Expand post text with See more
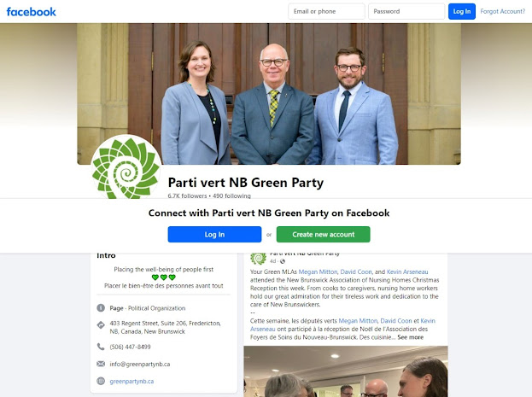Screen dimensions: 532x397 coord(410,337)
